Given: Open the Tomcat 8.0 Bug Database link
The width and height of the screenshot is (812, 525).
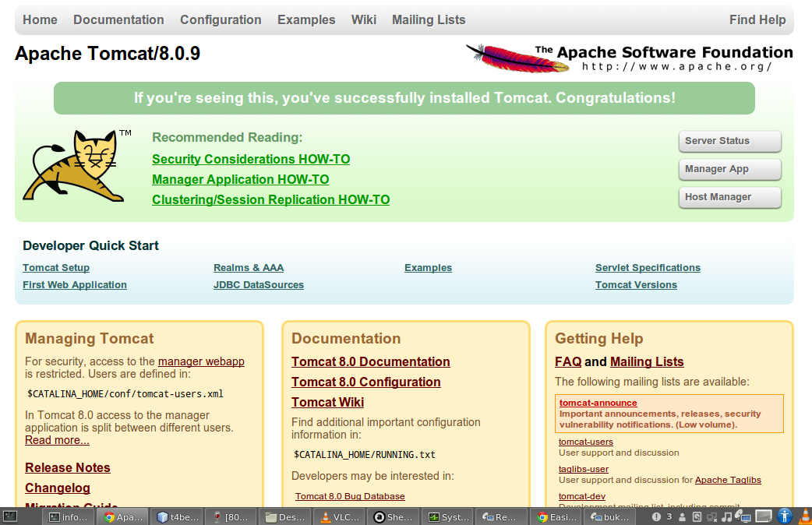Looking at the screenshot, I should (350, 496).
